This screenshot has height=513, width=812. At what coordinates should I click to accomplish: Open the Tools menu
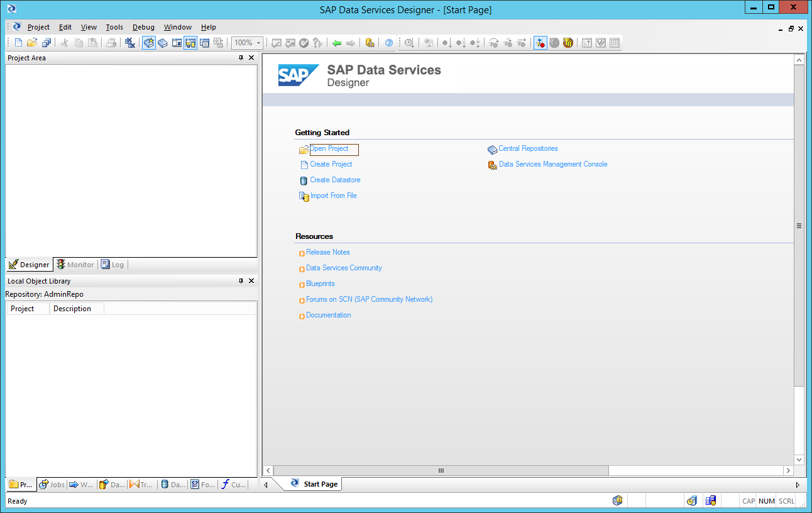coord(114,27)
